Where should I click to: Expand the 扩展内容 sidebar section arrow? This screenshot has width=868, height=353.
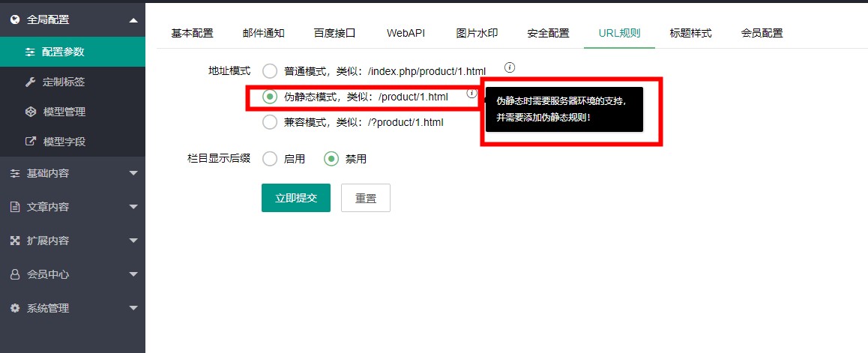(133, 241)
